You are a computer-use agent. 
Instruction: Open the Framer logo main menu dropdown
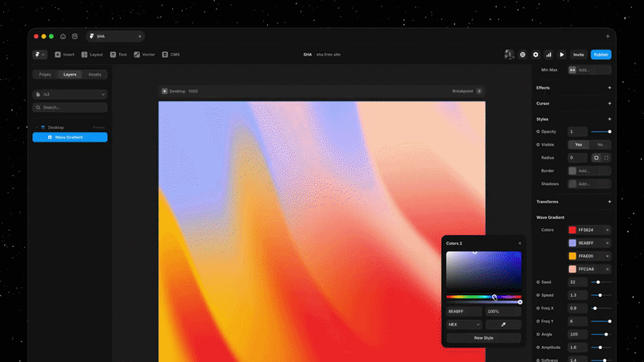[x=39, y=55]
